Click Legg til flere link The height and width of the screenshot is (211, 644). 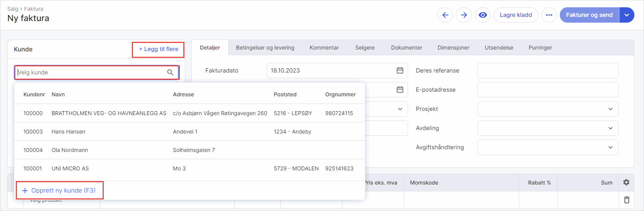coord(158,49)
